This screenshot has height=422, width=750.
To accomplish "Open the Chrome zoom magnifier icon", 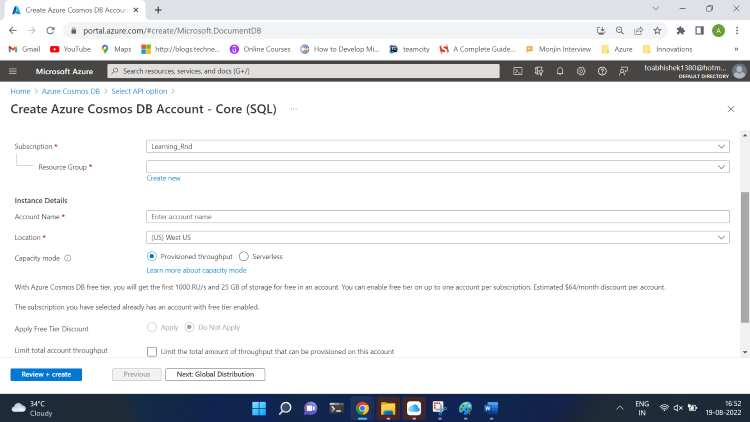I will coord(620,31).
